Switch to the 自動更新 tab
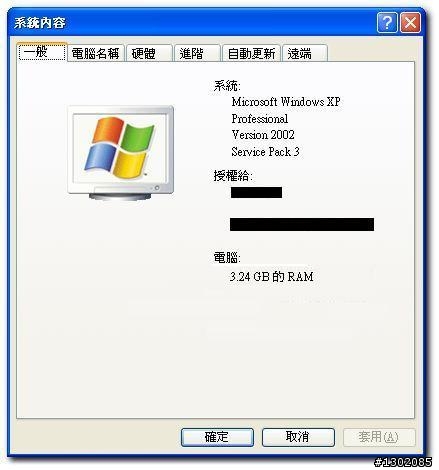The image size is (439, 470). (251, 53)
